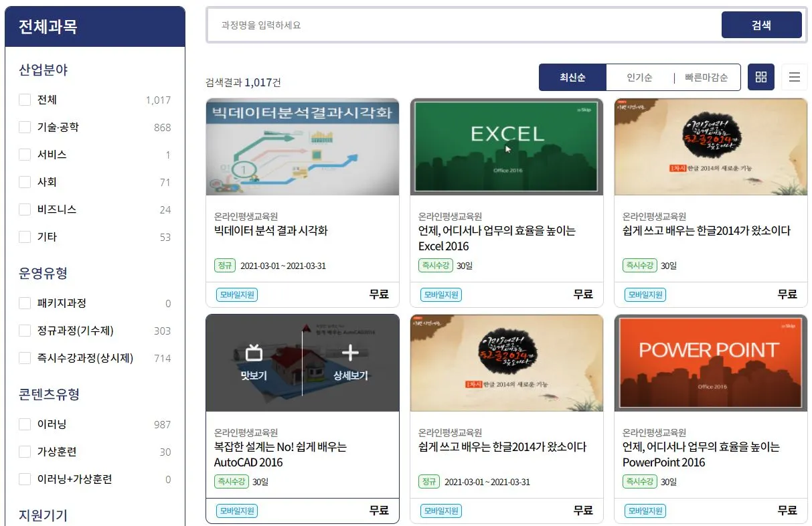Click the 맛보기 preview TV icon
Screen dimensions: 812x526
point(254,353)
